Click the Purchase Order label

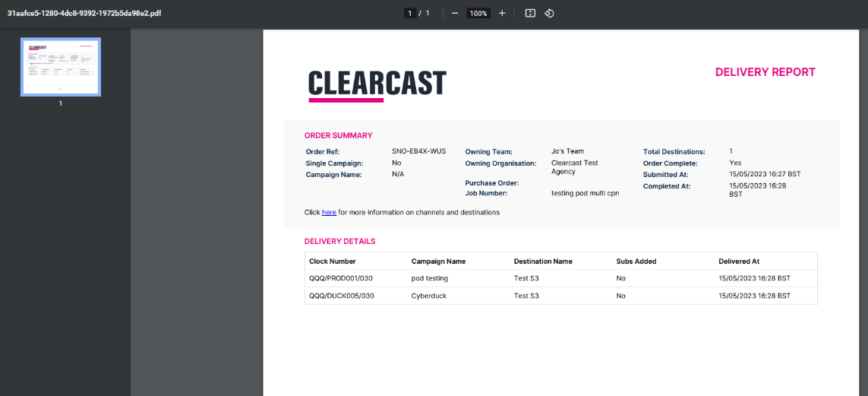click(x=493, y=183)
